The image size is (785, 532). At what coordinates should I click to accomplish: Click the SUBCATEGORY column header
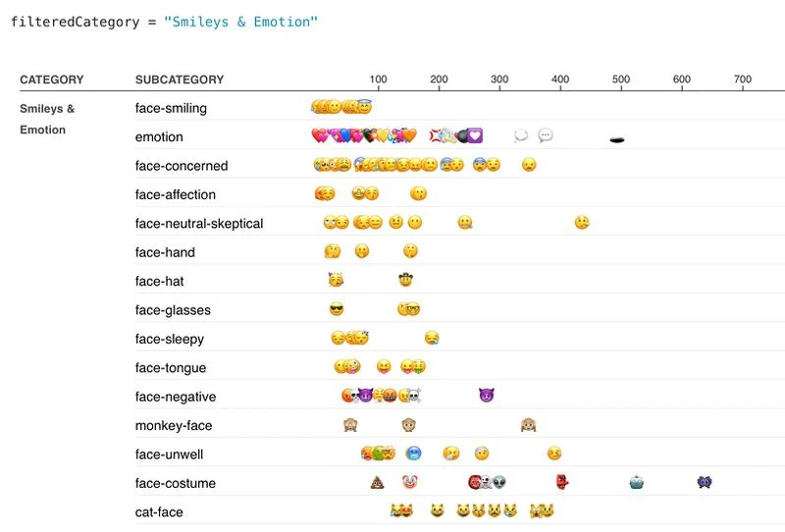[180, 80]
